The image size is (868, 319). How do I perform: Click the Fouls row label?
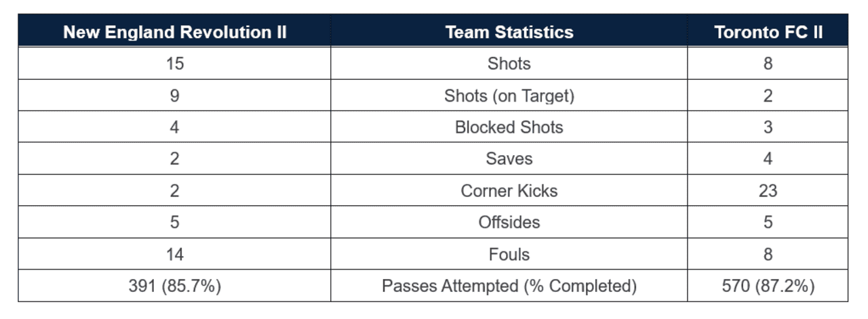(x=509, y=254)
